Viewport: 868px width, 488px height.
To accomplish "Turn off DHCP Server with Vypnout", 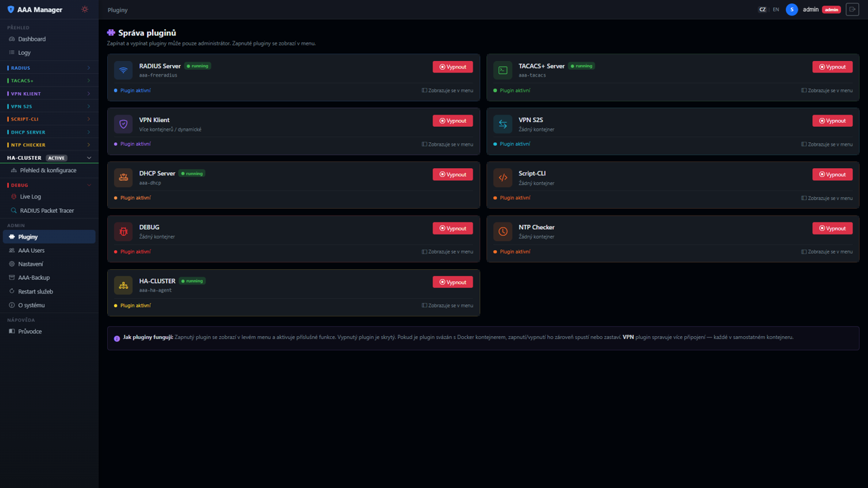I will click(452, 174).
